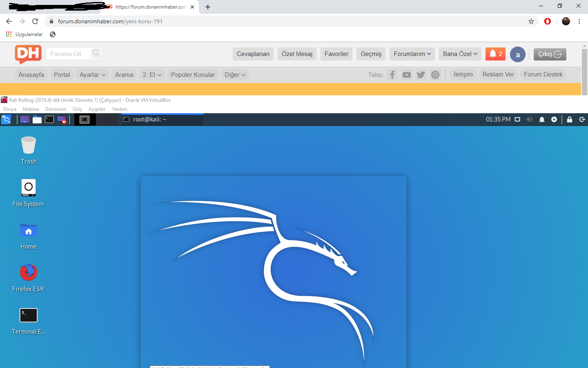Click the DH forum logo
Screen dimensions: 588x368
click(28, 54)
